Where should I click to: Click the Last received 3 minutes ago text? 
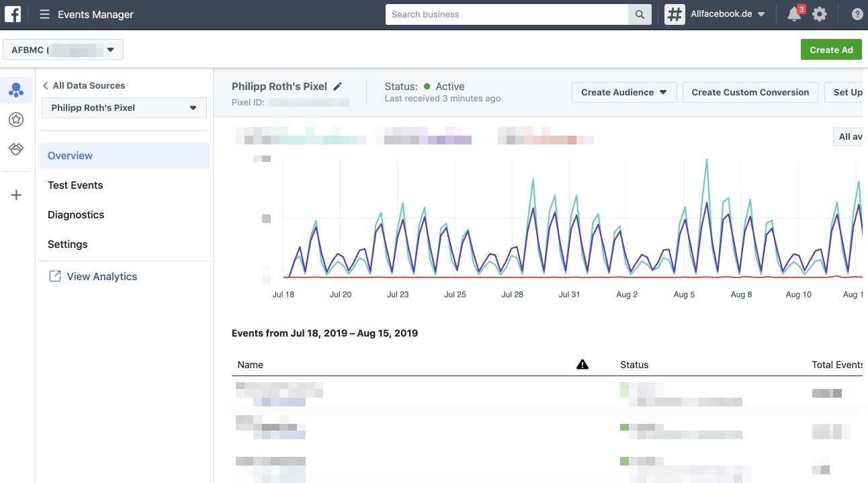click(443, 99)
